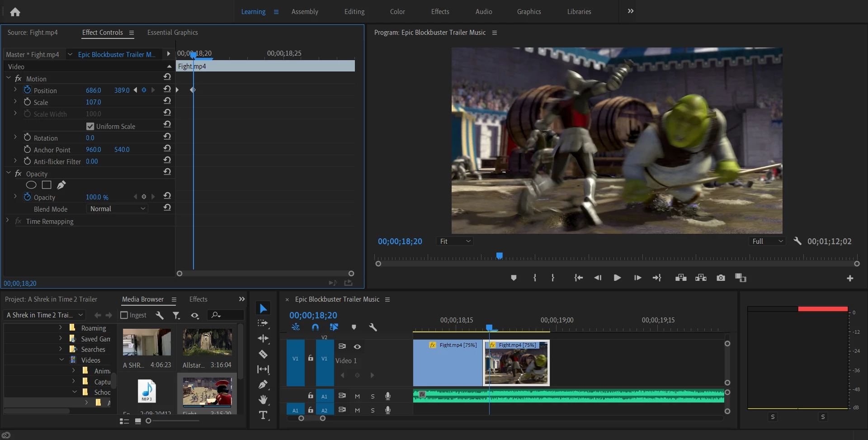The height and width of the screenshot is (440, 868).
Task: Reset the Scale parameter
Action: (167, 101)
